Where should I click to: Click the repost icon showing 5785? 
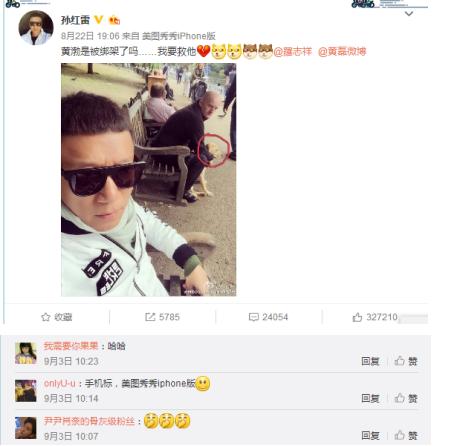(150, 317)
